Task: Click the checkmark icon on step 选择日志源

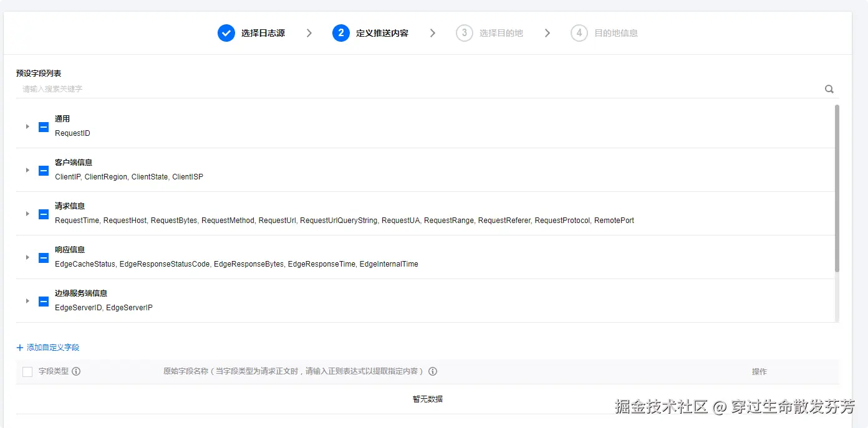Action: (x=226, y=32)
